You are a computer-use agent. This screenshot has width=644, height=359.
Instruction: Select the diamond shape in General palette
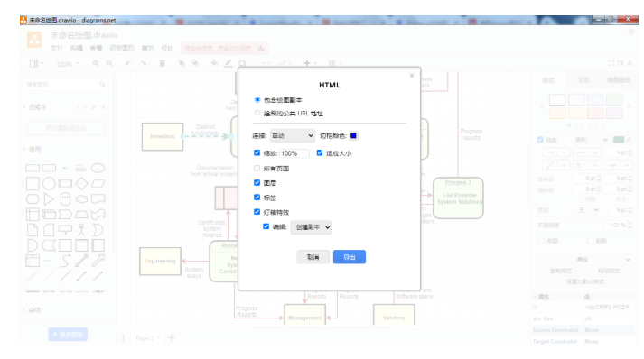(x=81, y=183)
